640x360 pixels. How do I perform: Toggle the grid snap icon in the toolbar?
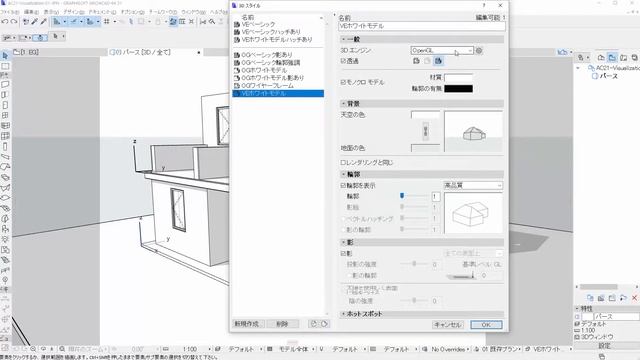[x=107, y=21]
